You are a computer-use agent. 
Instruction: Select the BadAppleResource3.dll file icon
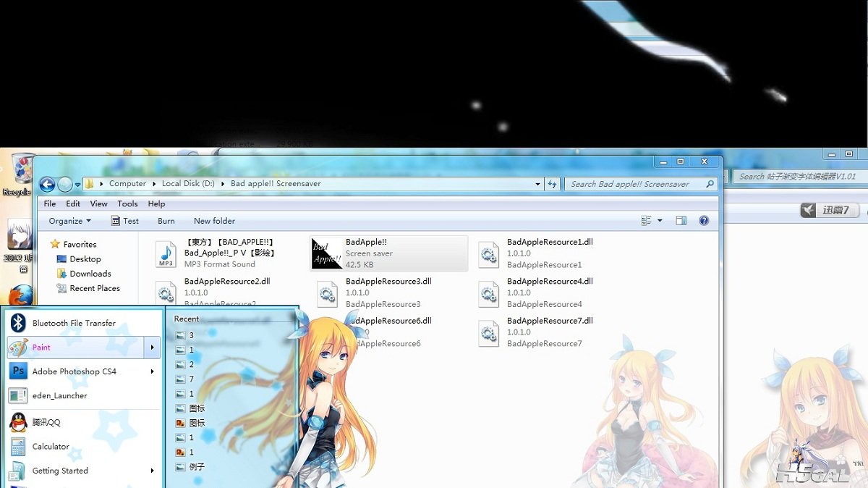[x=328, y=293]
